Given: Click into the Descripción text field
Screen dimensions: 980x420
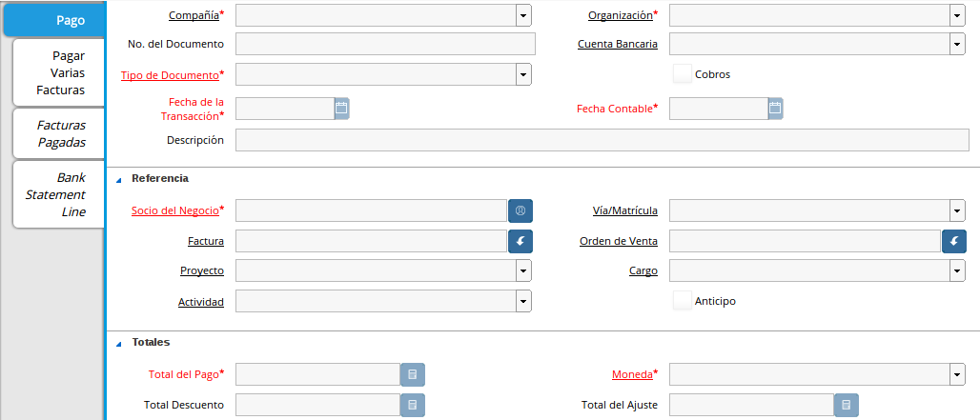Looking at the screenshot, I should click(x=602, y=140).
